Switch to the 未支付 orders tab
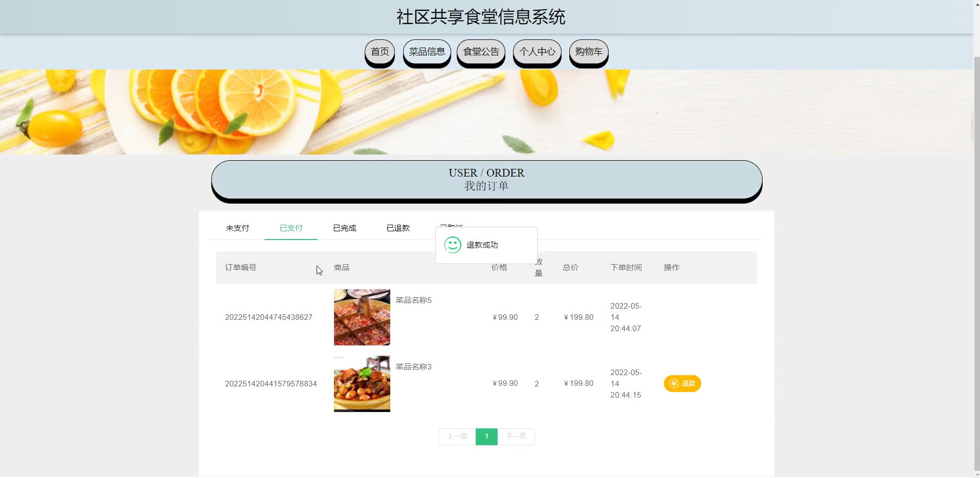Viewport: 980px width, 478px height. point(237,228)
